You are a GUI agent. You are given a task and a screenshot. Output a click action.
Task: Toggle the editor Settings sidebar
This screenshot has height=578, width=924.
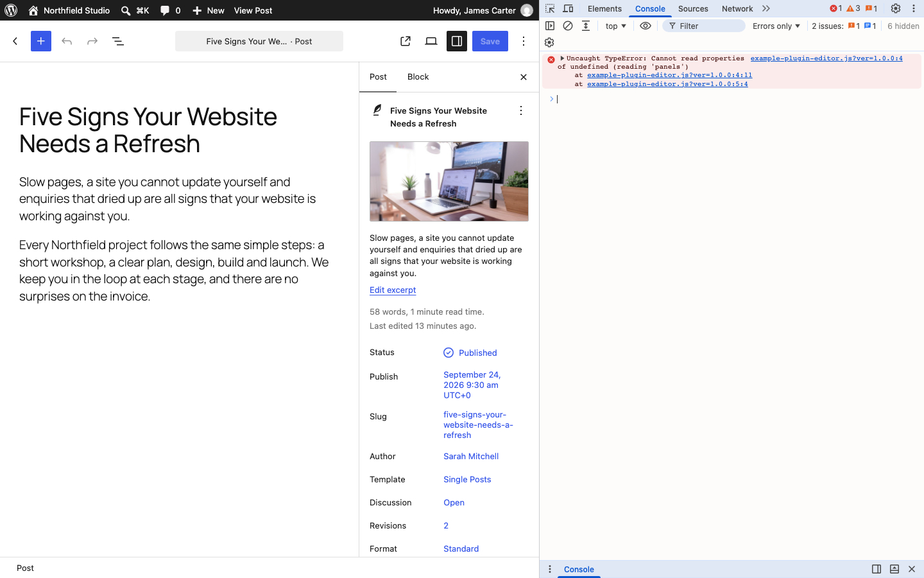pyautogui.click(x=457, y=41)
